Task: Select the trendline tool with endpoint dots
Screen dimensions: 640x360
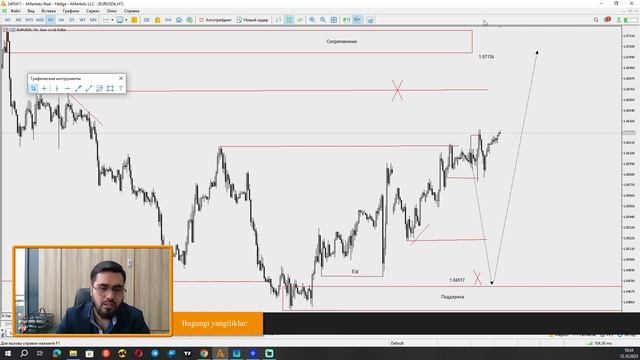Action: pyautogui.click(x=78, y=88)
